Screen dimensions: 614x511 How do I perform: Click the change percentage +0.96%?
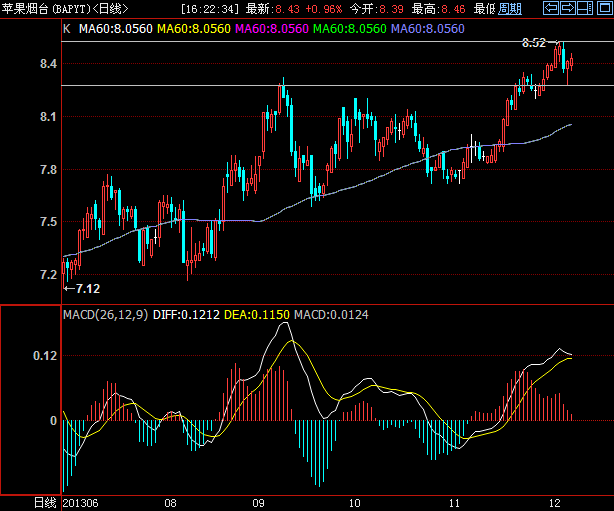pyautogui.click(x=323, y=9)
